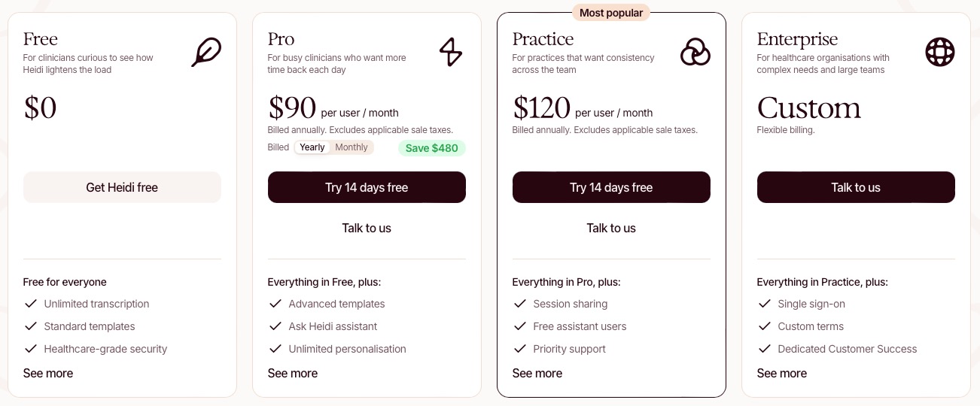Start the Pro 14 days free trial
This screenshot has width=980, height=406.
coord(367,187)
